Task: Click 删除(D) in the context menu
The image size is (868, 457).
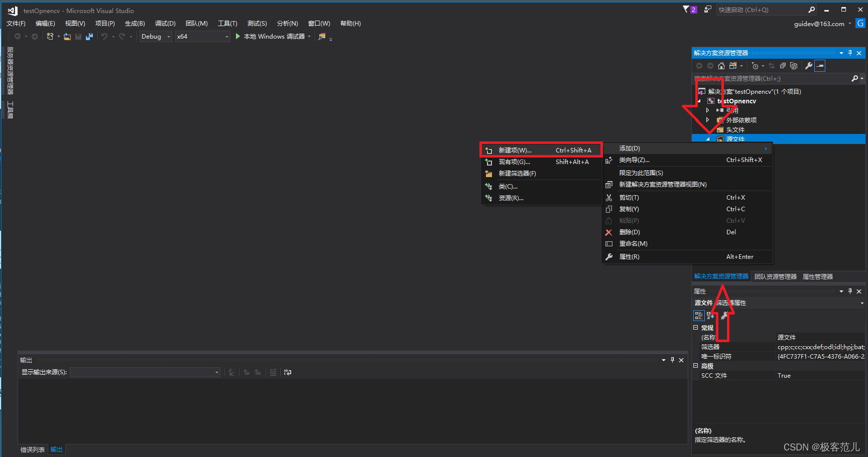Action: 687,232
